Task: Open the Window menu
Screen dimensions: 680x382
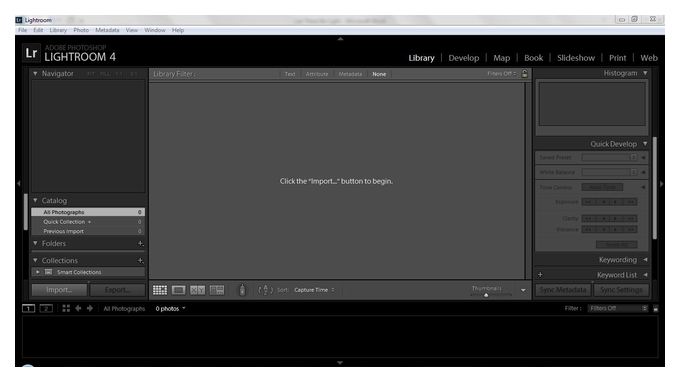Action: coord(155,30)
